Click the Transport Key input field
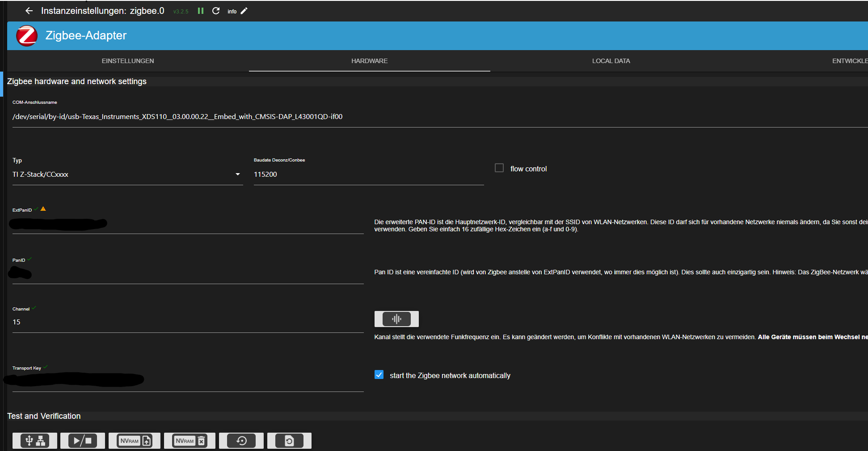The width and height of the screenshot is (868, 451). [x=188, y=381]
